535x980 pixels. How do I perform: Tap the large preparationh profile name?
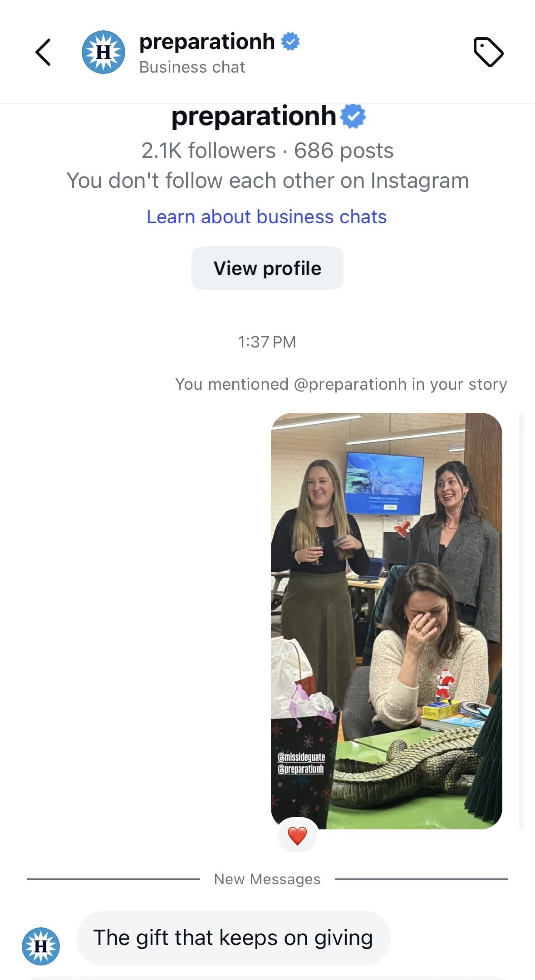coord(254,117)
